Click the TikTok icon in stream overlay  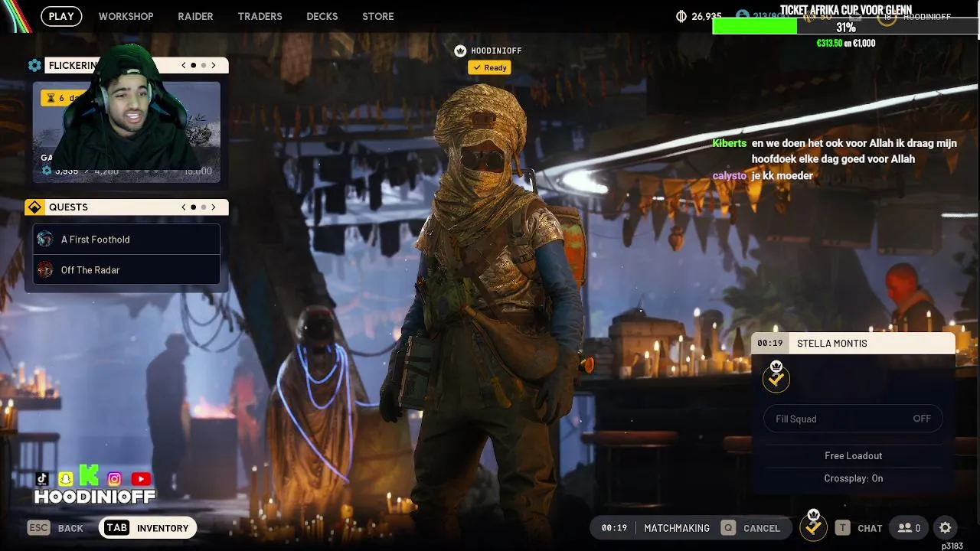(42, 479)
